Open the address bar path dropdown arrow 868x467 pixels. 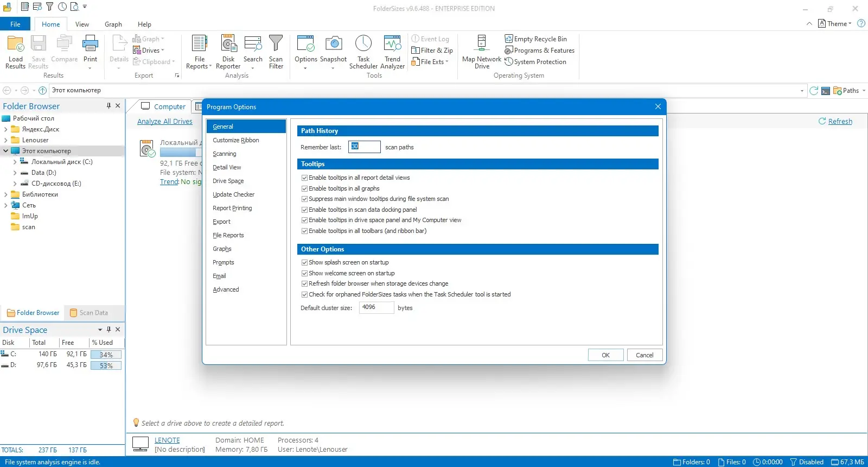tap(802, 91)
